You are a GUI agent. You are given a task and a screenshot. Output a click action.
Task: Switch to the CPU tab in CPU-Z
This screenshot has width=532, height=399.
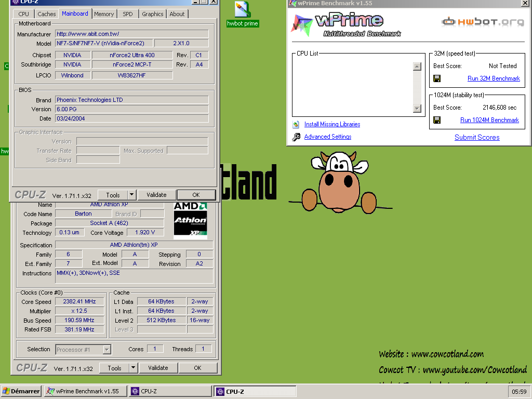(x=23, y=14)
